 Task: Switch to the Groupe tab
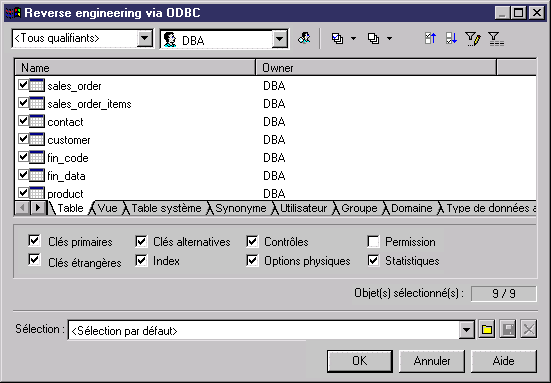[x=359, y=208]
